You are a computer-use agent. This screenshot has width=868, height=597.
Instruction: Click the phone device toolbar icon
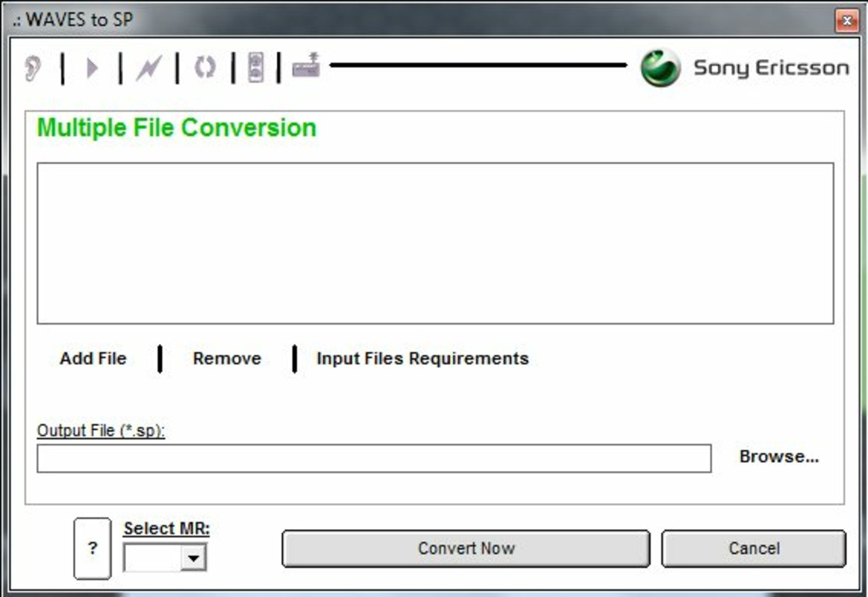(x=255, y=67)
